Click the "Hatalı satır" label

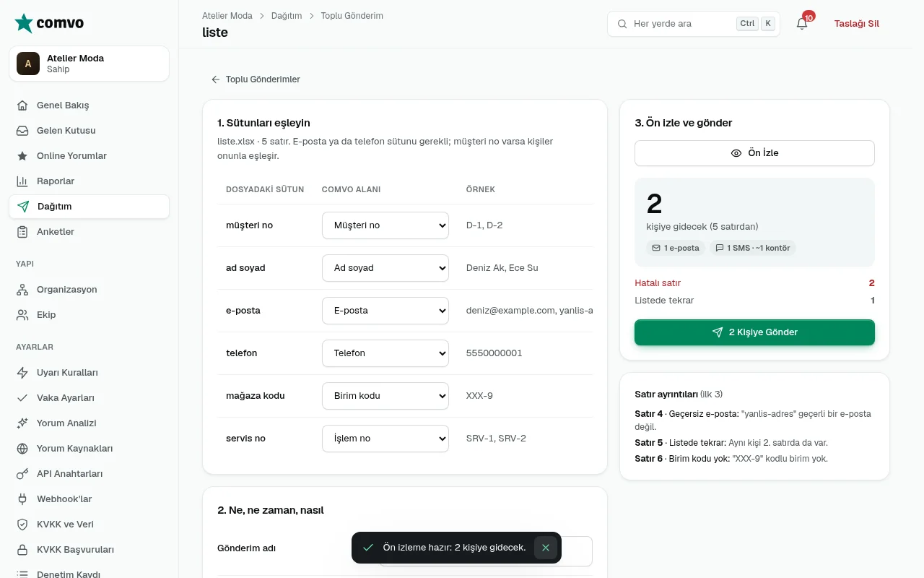(x=658, y=283)
